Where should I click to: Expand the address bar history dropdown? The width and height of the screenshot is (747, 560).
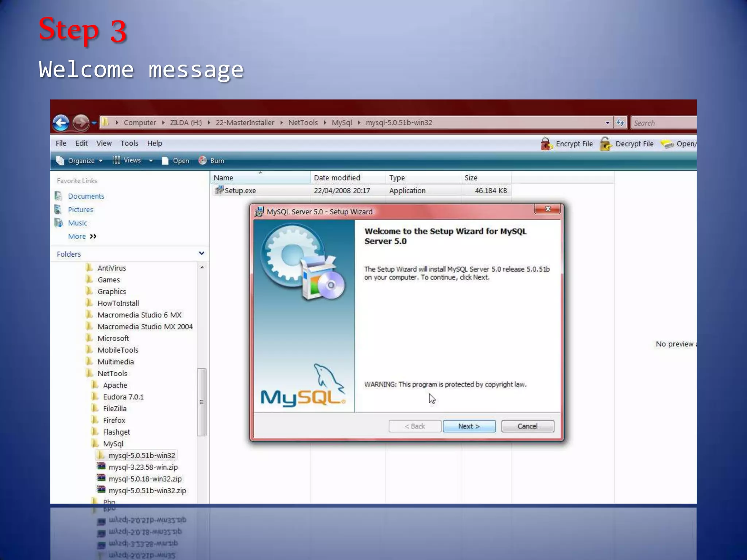(607, 122)
